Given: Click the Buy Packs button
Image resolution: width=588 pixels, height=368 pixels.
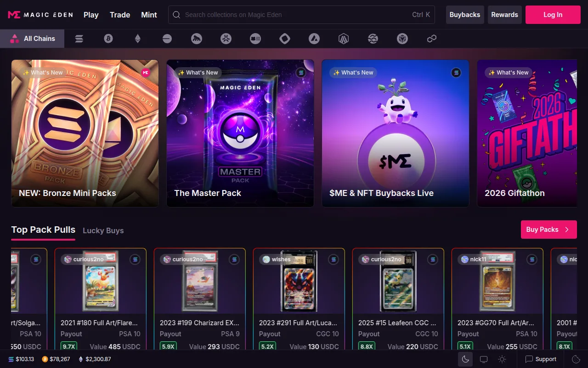Looking at the screenshot, I should pyautogui.click(x=548, y=230).
